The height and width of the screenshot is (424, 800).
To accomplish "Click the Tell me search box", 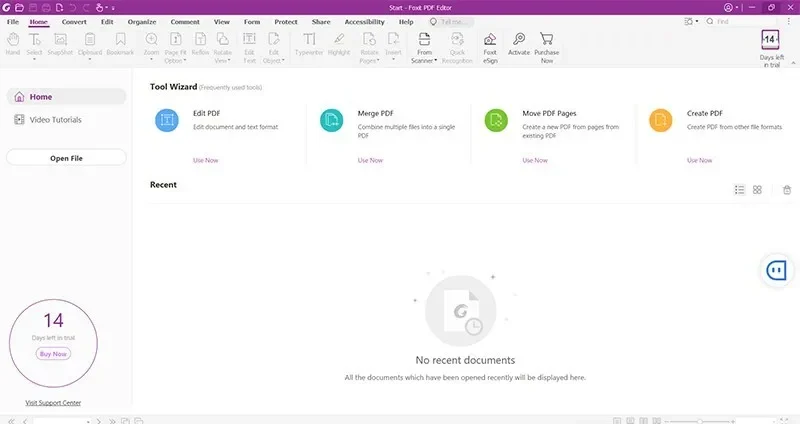I will (452, 22).
